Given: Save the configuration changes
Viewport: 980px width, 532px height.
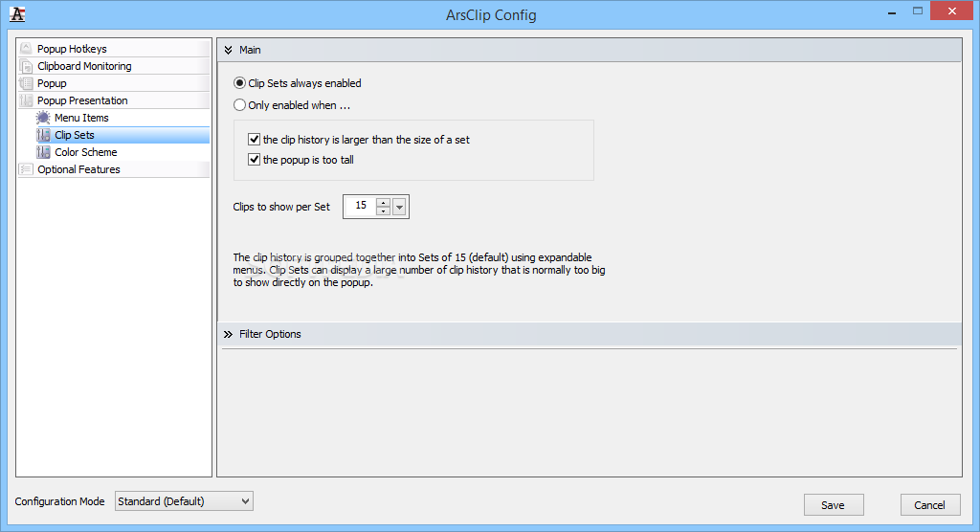Looking at the screenshot, I should coord(834,504).
